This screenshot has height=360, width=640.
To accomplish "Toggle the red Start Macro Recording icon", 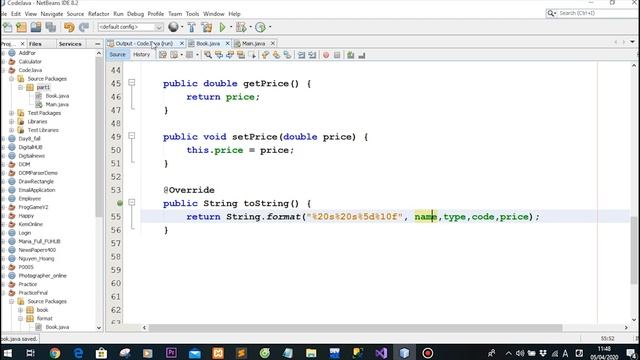I will pyautogui.click(x=326, y=55).
